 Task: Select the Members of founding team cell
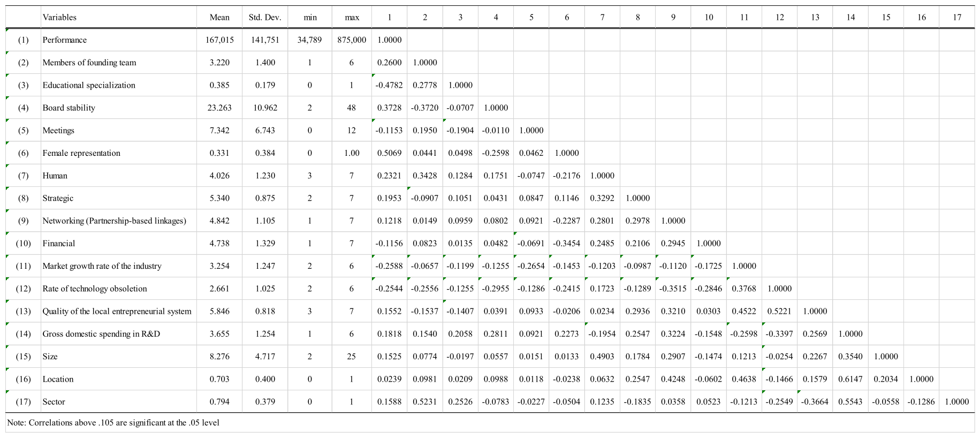pyautogui.click(x=89, y=63)
